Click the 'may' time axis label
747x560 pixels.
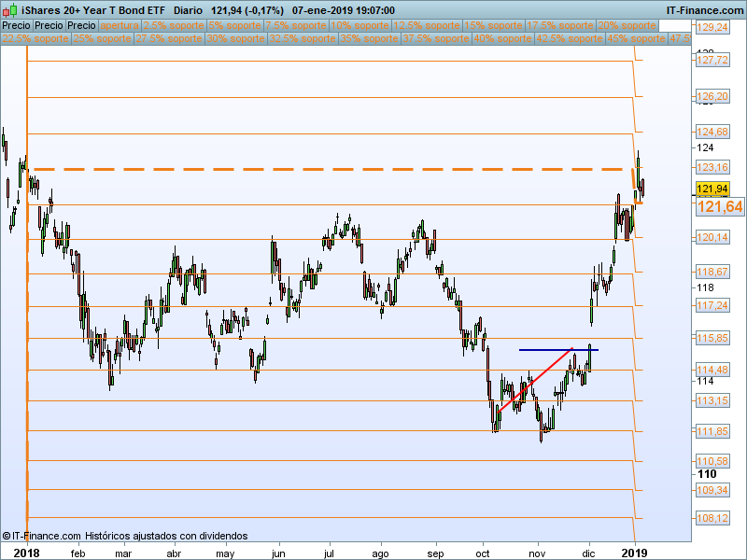tap(225, 553)
